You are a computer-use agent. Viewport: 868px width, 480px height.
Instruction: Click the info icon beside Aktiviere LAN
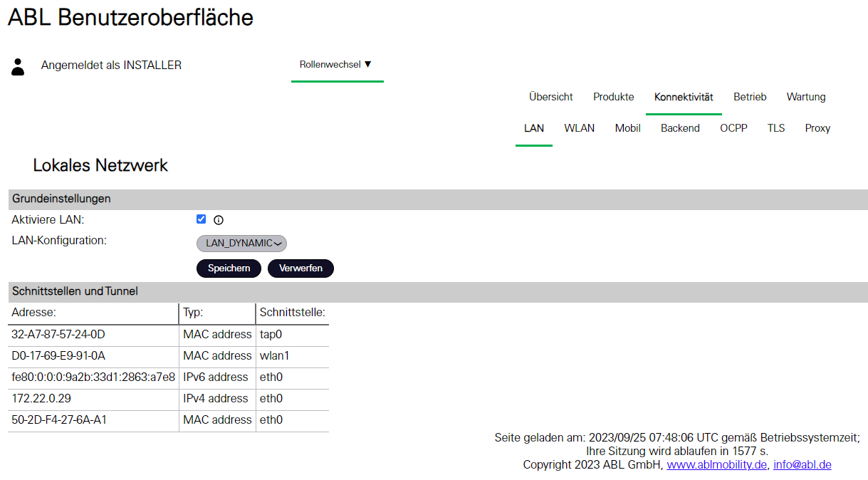click(219, 220)
